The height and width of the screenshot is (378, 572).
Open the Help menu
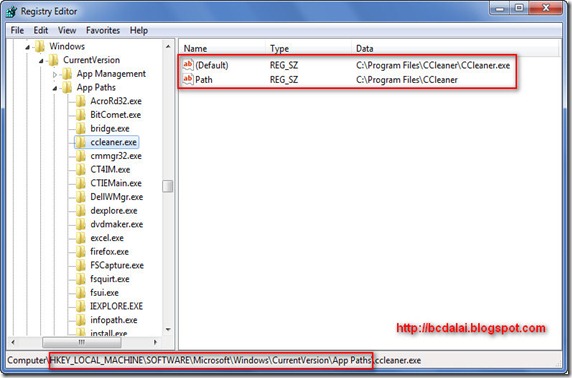(x=139, y=30)
